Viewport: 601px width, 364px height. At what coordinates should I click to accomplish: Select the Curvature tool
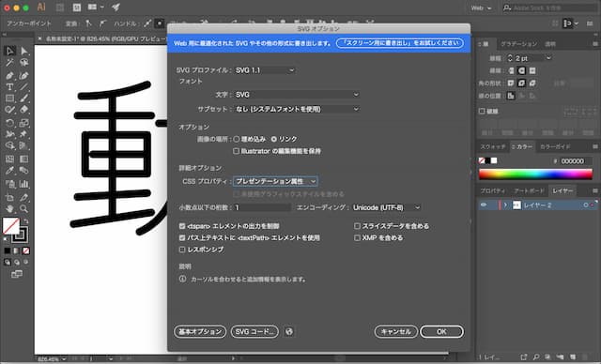(24, 76)
